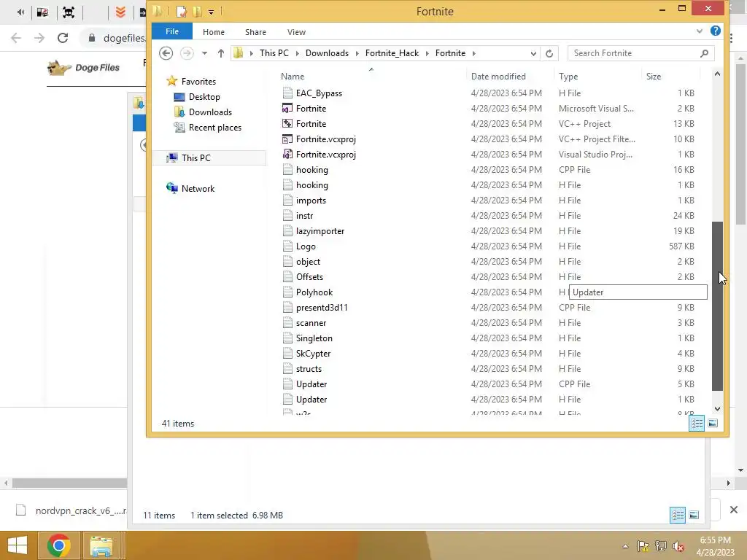
Task: Switch to large icons view layout
Action: point(713,424)
